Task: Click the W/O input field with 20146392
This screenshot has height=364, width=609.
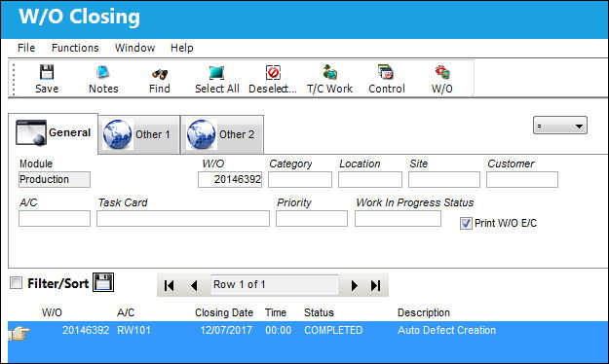Action: point(230,179)
